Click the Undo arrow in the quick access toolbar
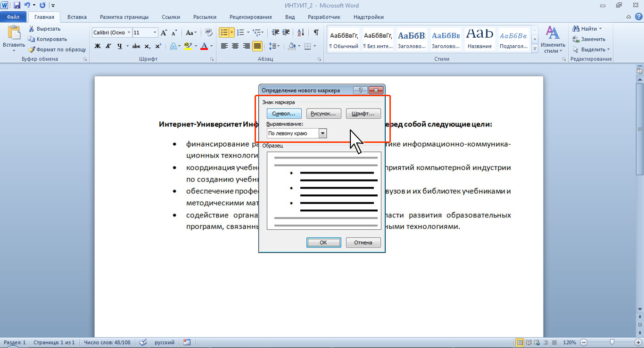The image size is (644, 348). click(x=27, y=6)
